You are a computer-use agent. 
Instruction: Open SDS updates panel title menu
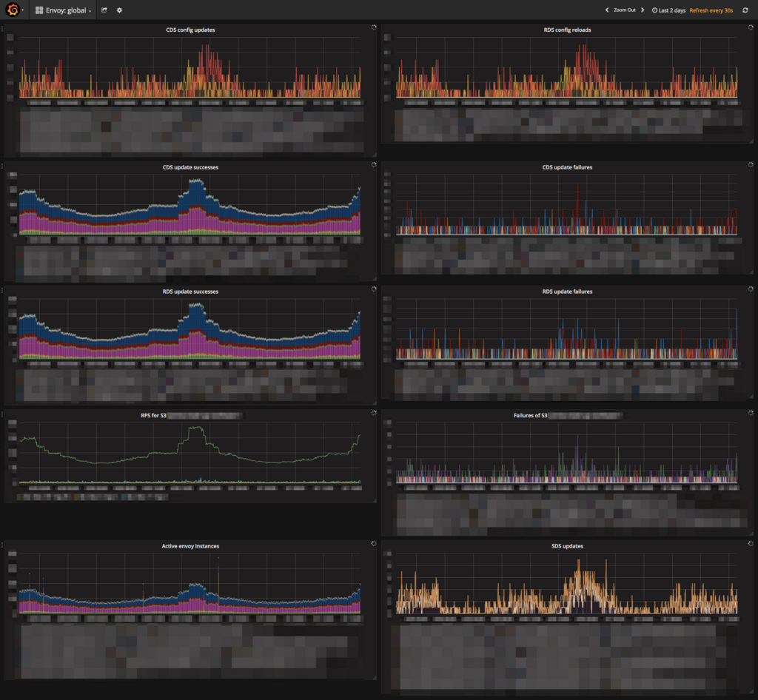pyautogui.click(x=567, y=546)
